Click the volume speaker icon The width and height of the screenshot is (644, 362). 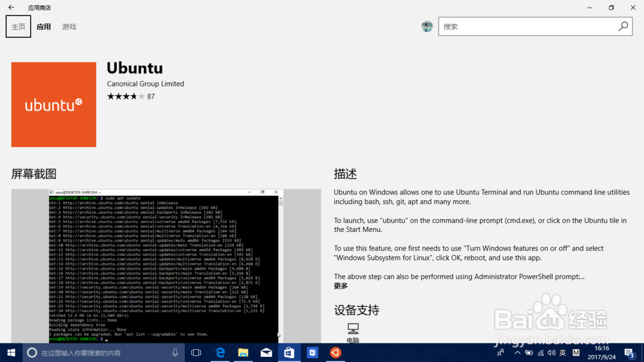click(x=552, y=352)
